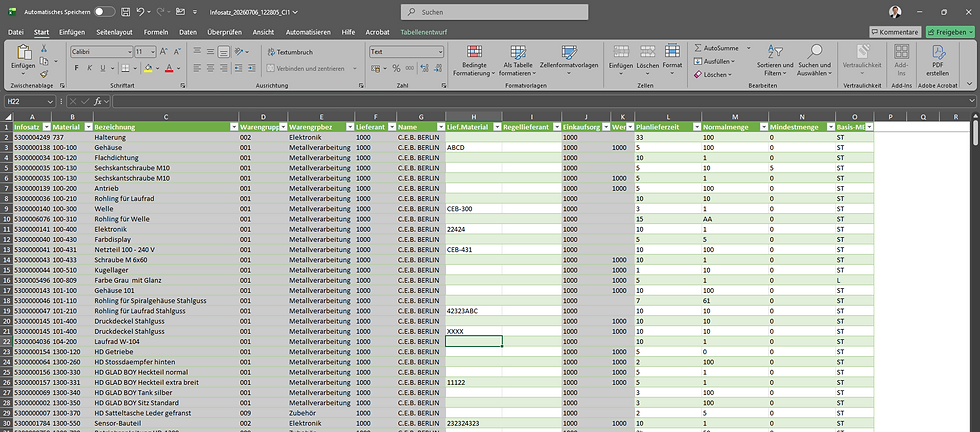Open the Name Box H22 dropdown

tap(50, 101)
